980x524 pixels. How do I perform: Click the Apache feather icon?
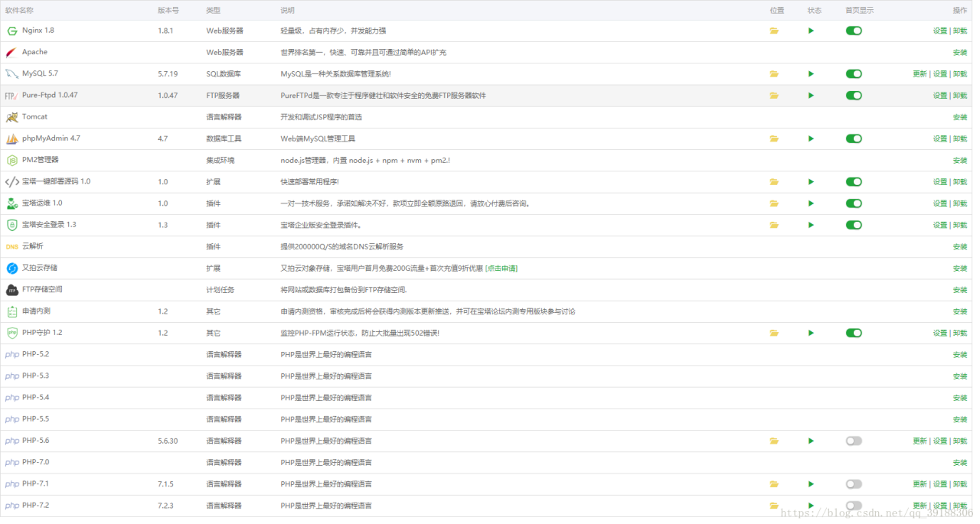[11, 53]
